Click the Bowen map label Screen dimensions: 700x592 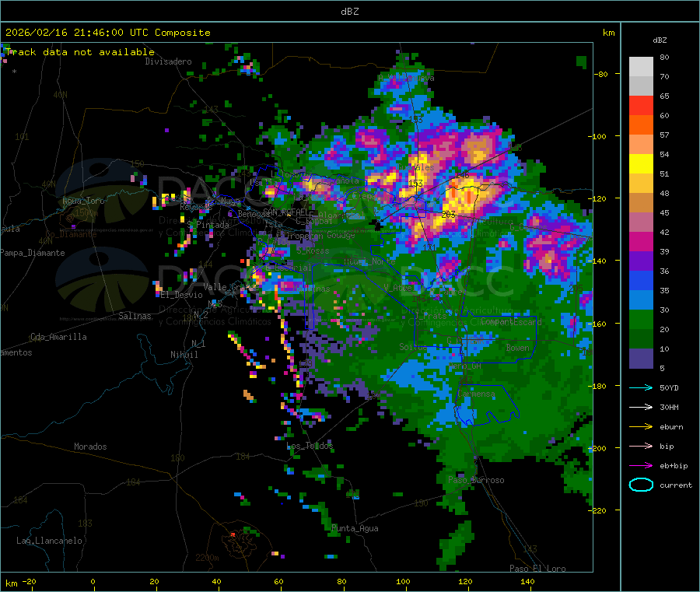[x=517, y=348]
